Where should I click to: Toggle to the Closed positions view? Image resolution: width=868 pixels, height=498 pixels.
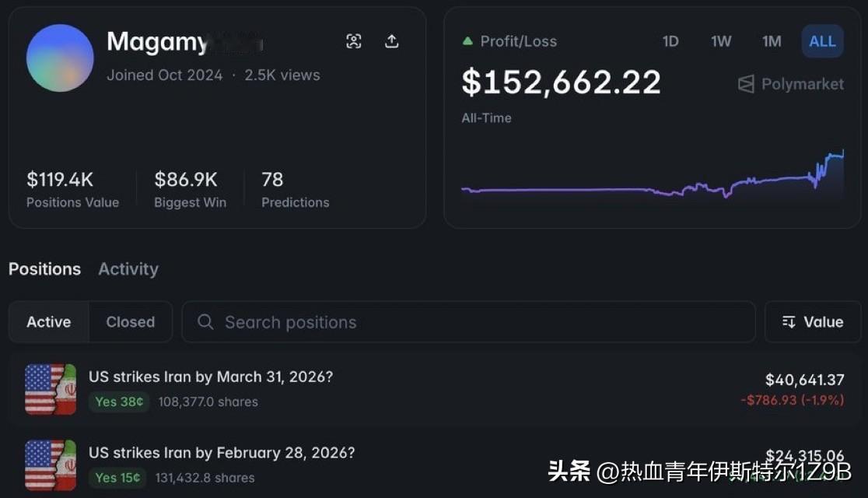tap(130, 321)
